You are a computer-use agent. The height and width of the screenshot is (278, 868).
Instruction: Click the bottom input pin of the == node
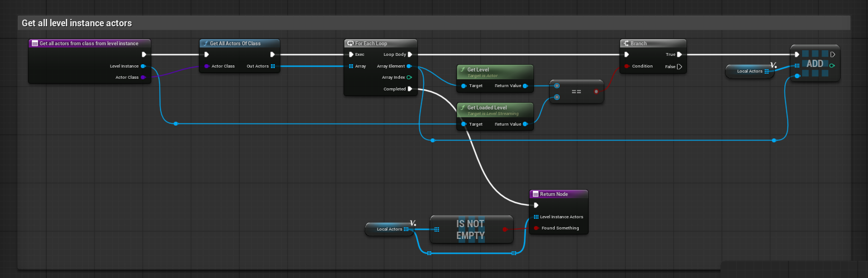point(557,97)
